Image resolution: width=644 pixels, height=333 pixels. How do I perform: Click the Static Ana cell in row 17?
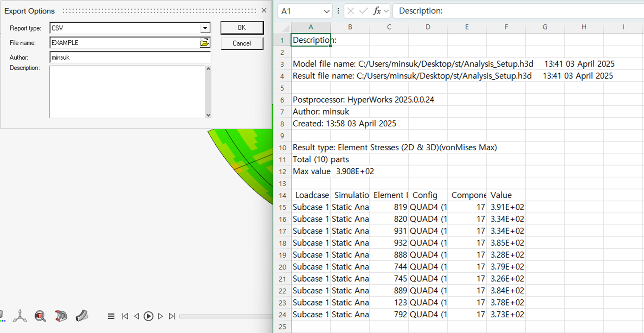[x=350, y=231]
